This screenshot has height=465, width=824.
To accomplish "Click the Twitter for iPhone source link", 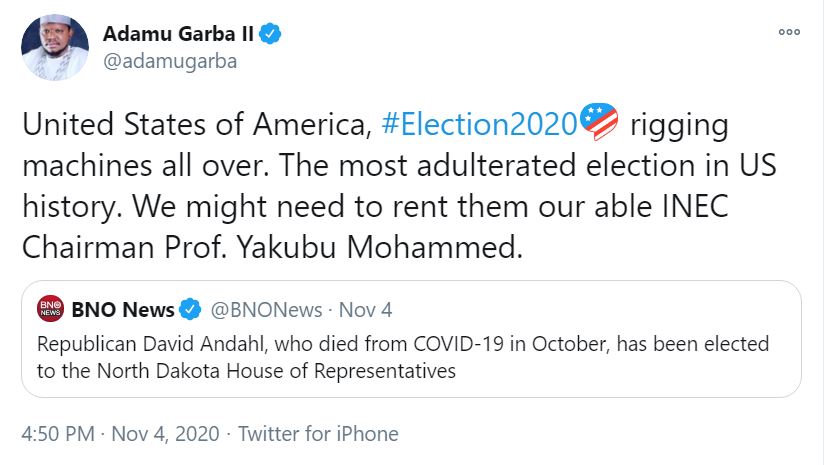I will tap(318, 434).
